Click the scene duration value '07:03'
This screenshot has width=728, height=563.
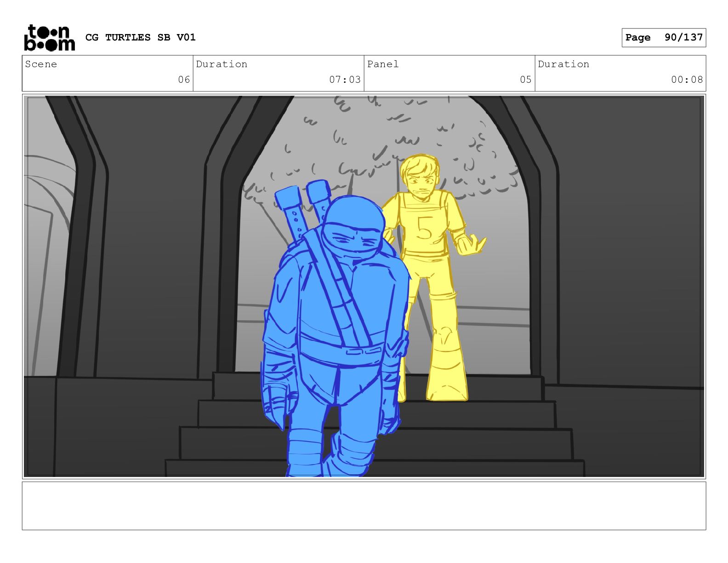(x=345, y=80)
